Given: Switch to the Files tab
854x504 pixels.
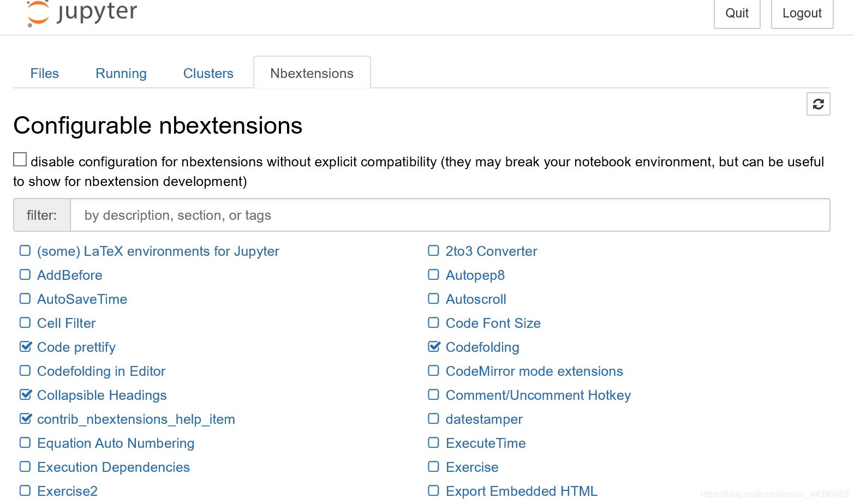Looking at the screenshot, I should 45,74.
